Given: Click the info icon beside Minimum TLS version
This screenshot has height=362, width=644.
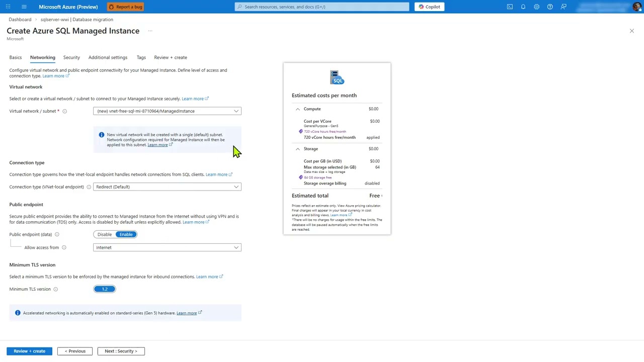Looking at the screenshot, I should 55,289.
